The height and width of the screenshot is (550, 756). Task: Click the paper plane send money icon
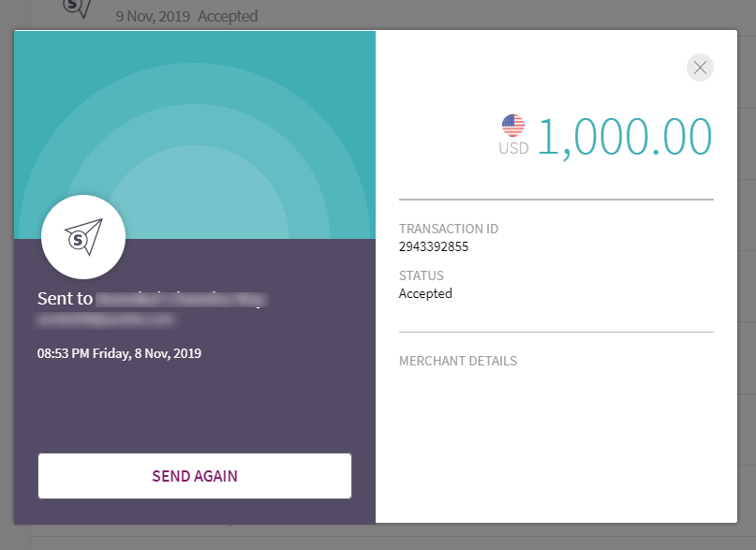click(83, 238)
